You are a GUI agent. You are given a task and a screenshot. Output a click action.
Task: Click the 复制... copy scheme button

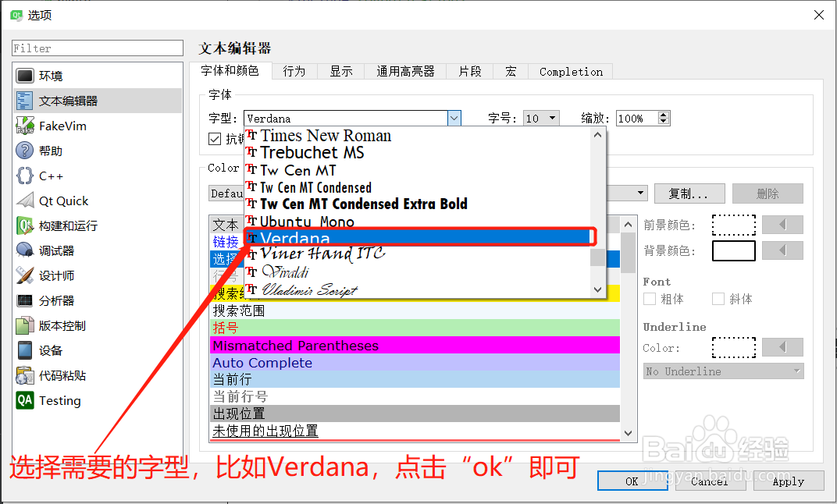689,193
